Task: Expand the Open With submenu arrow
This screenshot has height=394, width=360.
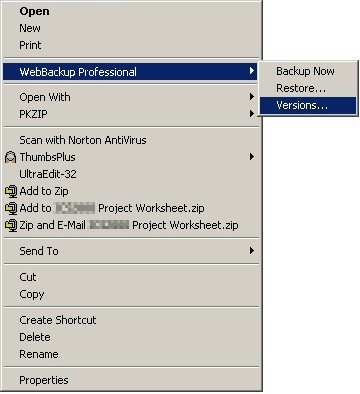Action: coord(252,97)
